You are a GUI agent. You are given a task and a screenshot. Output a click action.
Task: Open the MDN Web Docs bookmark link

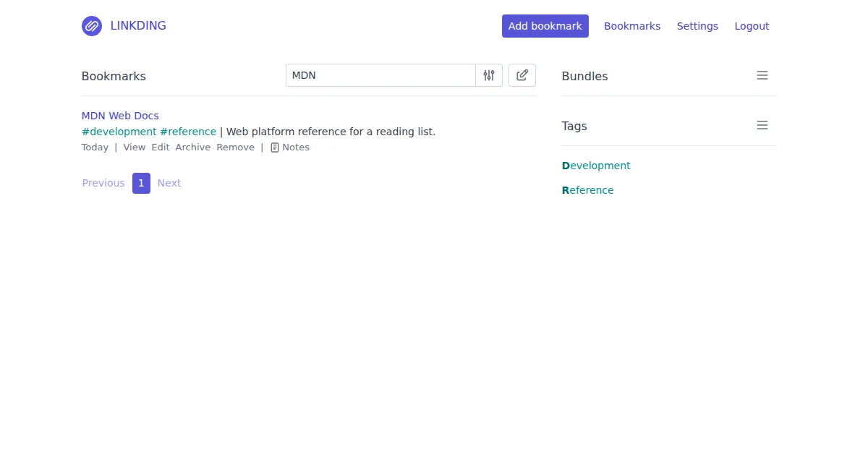120,116
